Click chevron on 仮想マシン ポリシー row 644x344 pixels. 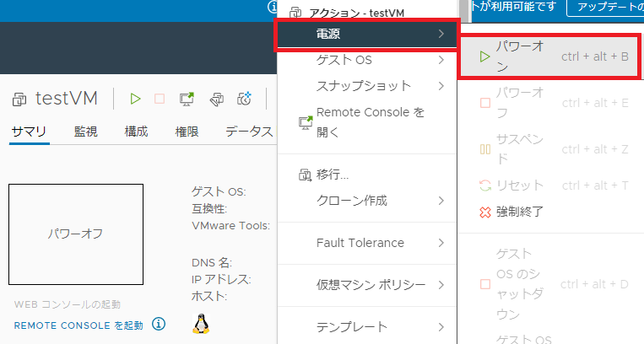441,285
